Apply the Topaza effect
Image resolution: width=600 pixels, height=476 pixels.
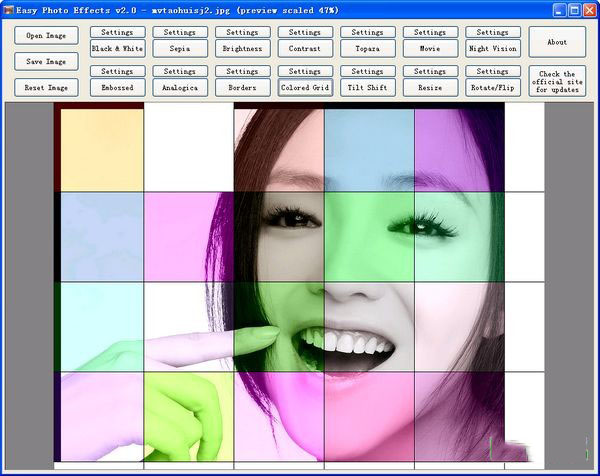(368, 49)
